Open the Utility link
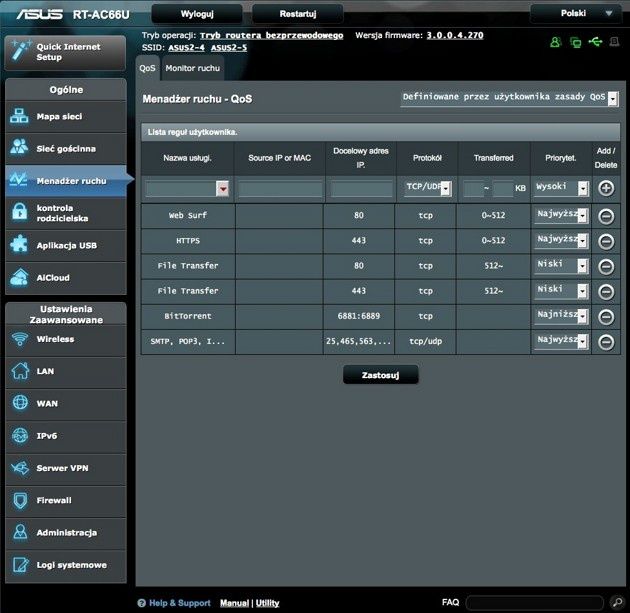The height and width of the screenshot is (613, 630). coord(268,603)
